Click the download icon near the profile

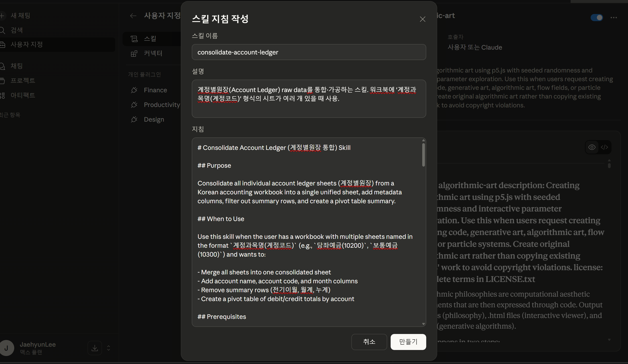click(95, 348)
